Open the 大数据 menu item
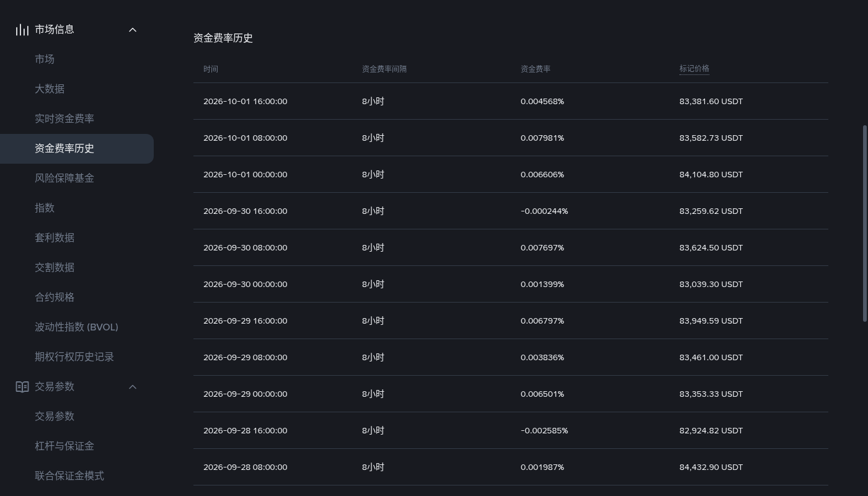 [x=50, y=89]
